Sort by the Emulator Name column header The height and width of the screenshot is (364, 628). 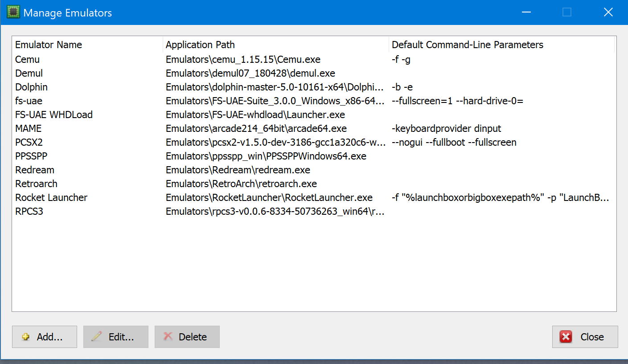(x=87, y=45)
